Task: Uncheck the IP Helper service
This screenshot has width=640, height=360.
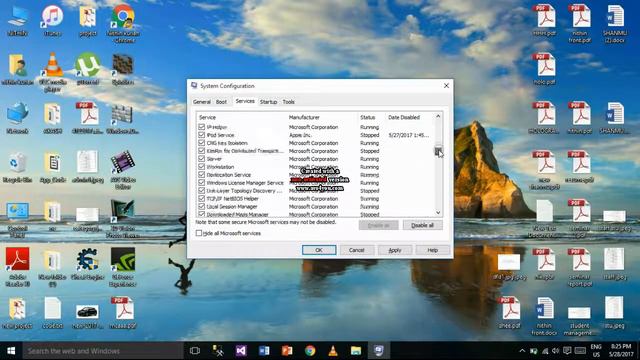Action: coord(201,127)
